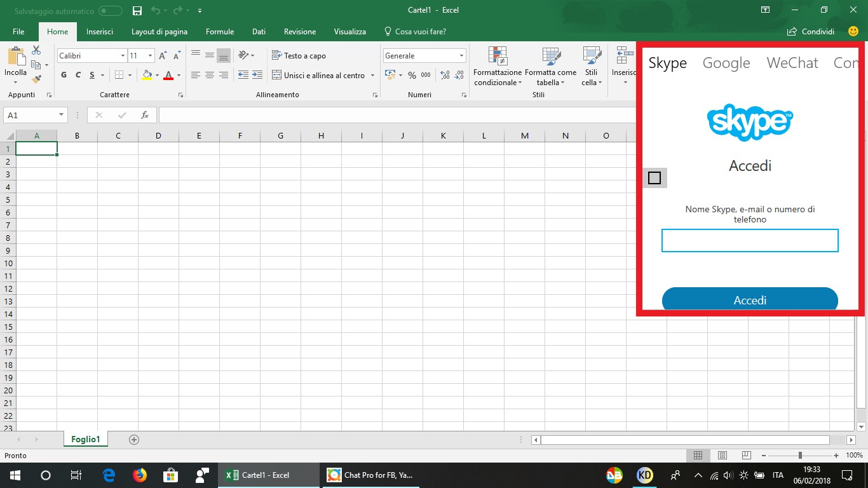Open Unisci e allinea al centro arrow
The width and height of the screenshot is (868, 488).
tap(372, 75)
